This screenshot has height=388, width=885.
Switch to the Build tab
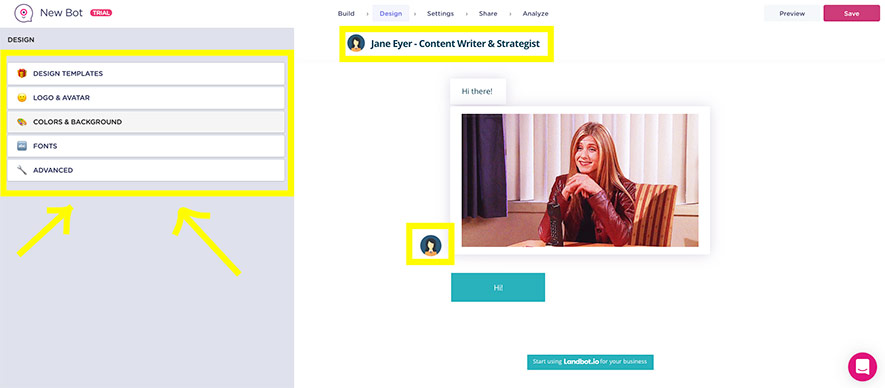pos(346,14)
